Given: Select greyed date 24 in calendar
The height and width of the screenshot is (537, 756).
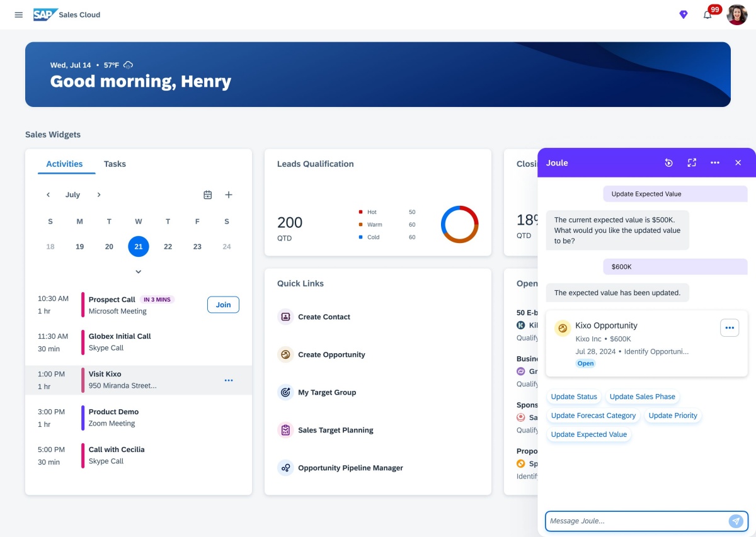Looking at the screenshot, I should tap(227, 247).
